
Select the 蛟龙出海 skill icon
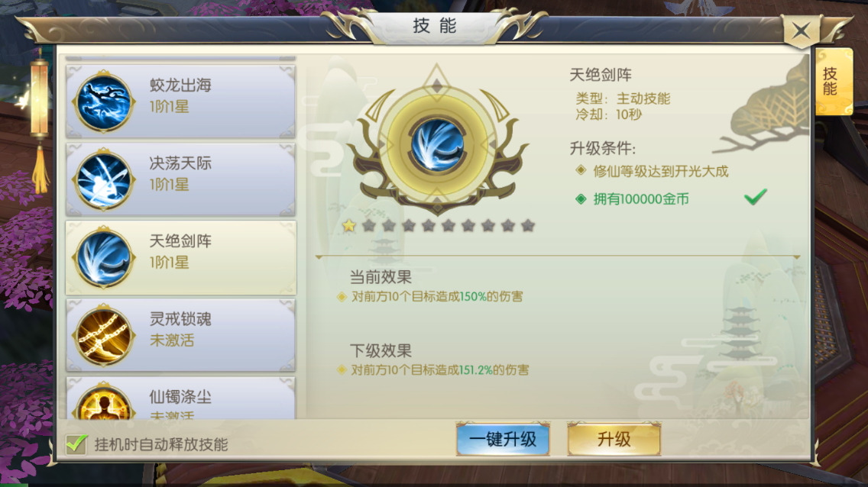[x=103, y=102]
